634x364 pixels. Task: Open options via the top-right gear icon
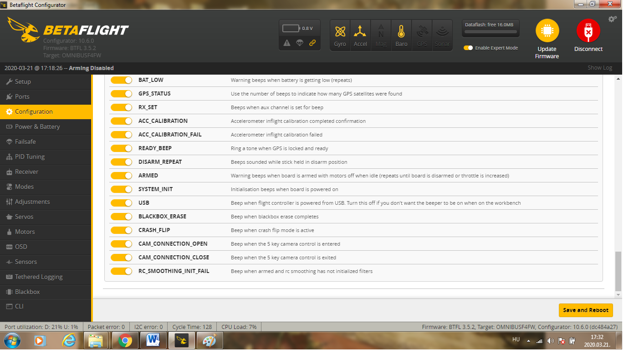click(x=613, y=19)
